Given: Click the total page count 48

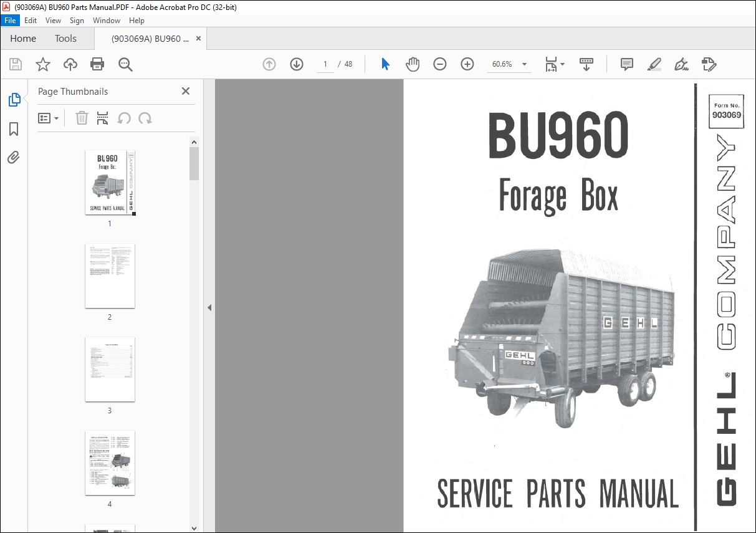Looking at the screenshot, I should 348,64.
